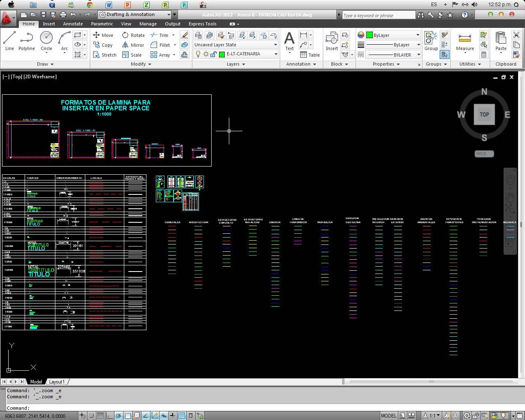Image resolution: width=525 pixels, height=420 pixels.
Task: Activate the Circle tool
Action: [46, 41]
